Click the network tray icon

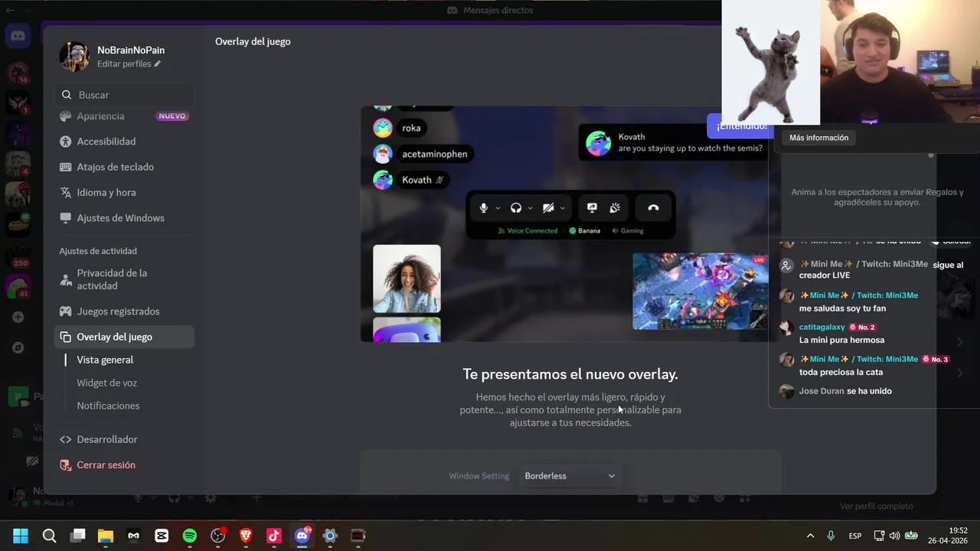(x=879, y=536)
